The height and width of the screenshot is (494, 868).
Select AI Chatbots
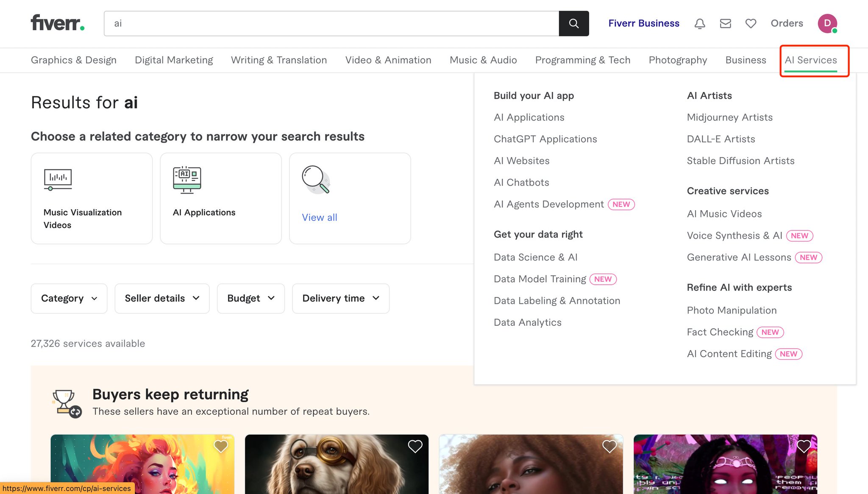tap(521, 182)
